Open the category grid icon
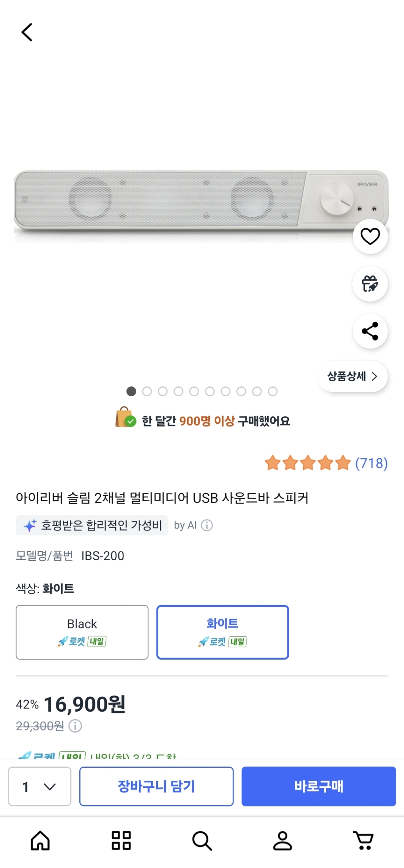The height and width of the screenshot is (868, 404). (x=121, y=840)
